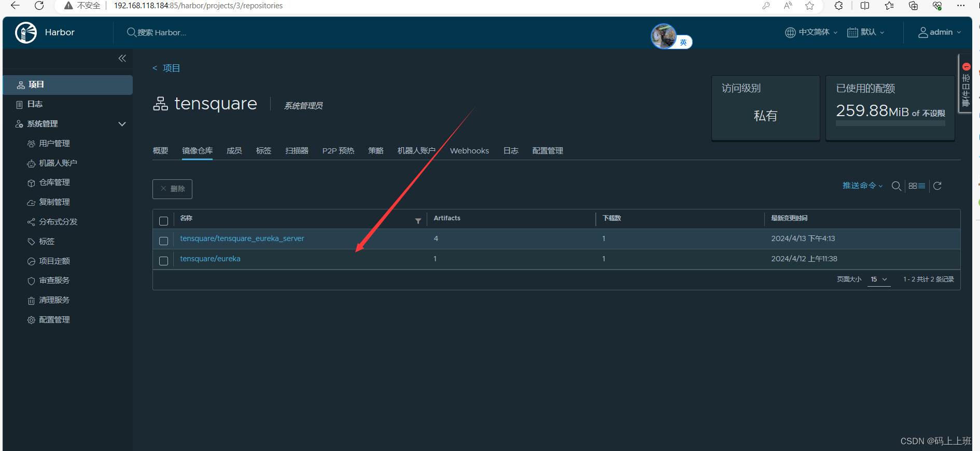Open the browser collections icon
Viewport: 980px width, 451px height.
coord(913,6)
